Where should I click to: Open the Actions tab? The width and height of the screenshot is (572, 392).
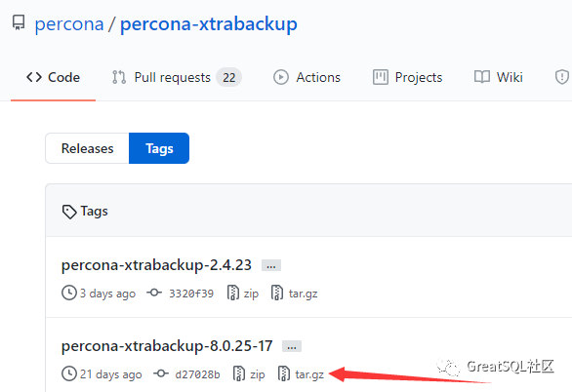pos(306,77)
